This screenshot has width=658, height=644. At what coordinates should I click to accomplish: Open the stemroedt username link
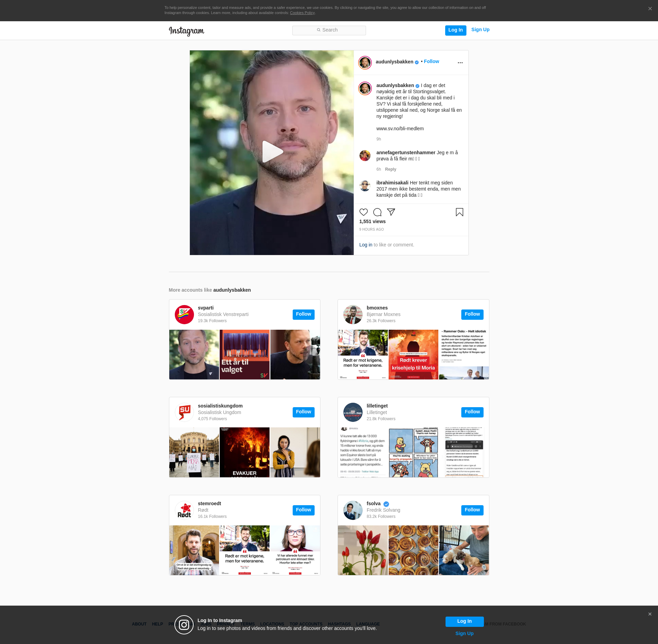point(209,503)
